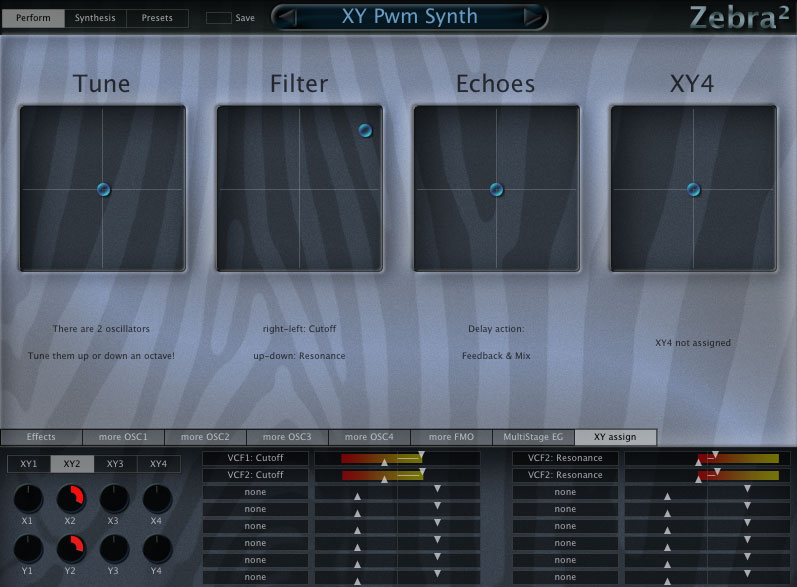Select XY3 assignment button
Image resolution: width=797 pixels, height=587 pixels.
(115, 464)
